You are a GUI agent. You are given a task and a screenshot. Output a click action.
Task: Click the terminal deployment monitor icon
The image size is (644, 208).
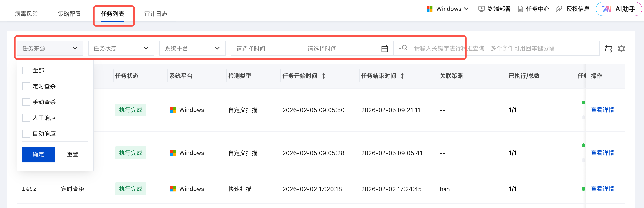(481, 9)
